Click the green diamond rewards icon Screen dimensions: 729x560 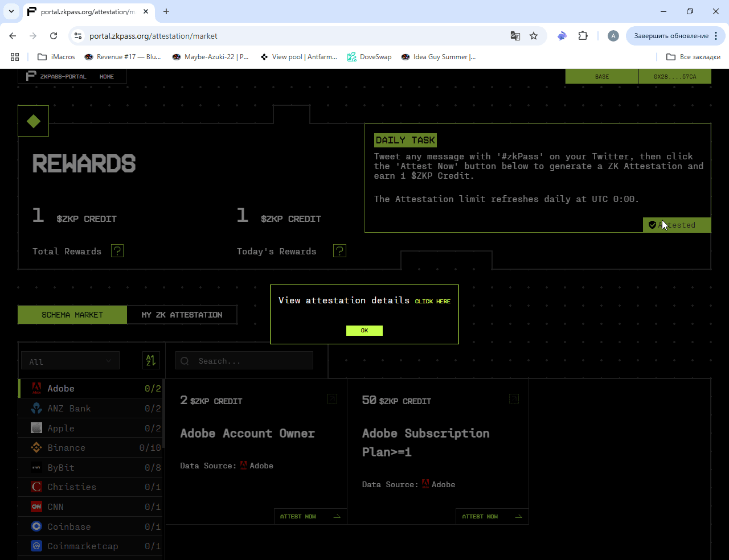click(x=33, y=121)
